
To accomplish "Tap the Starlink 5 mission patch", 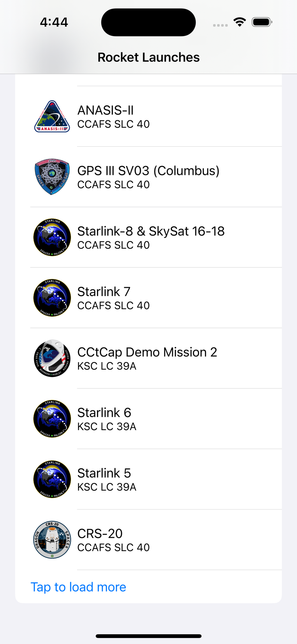I will [52, 480].
